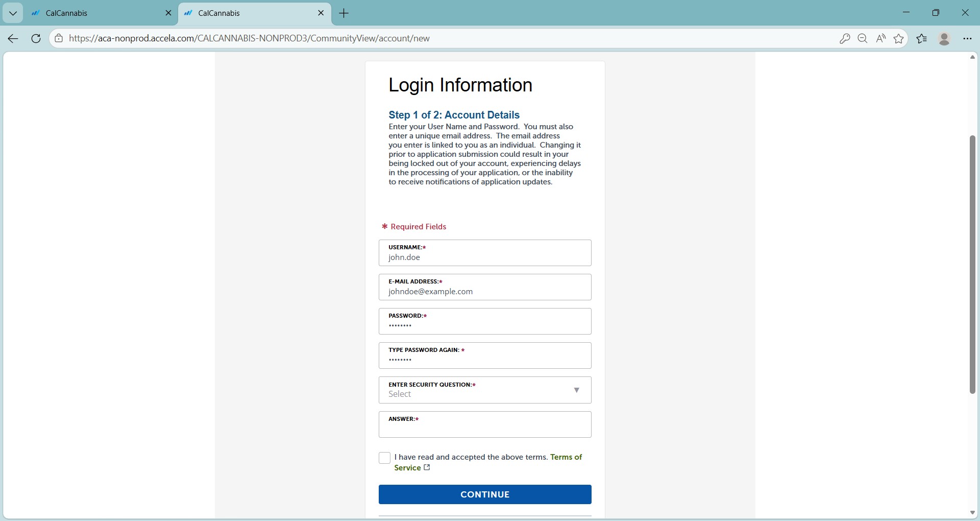980x521 pixels.
Task: Go back to the previous page
Action: (13, 38)
